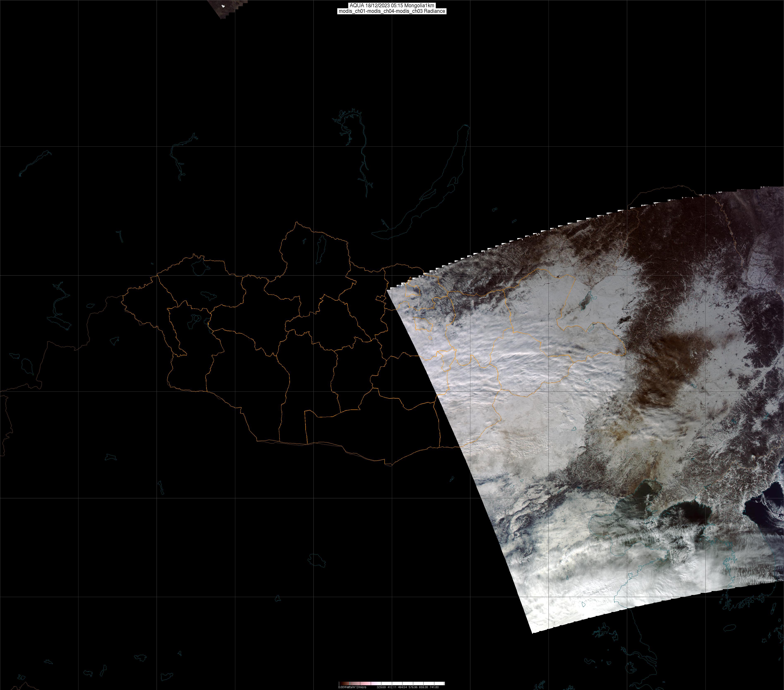Click the modis_ch01-ch04-ch03 Radiance label
Screen dimensions: 784x690
point(392,11)
